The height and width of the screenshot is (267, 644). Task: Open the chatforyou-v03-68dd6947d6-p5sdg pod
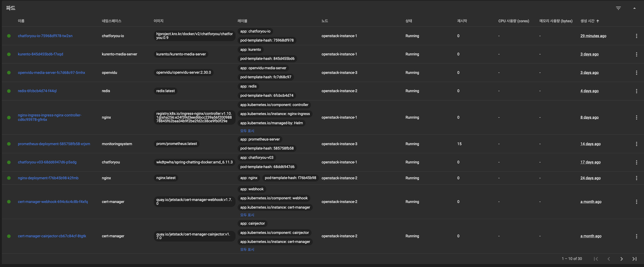(x=47, y=162)
